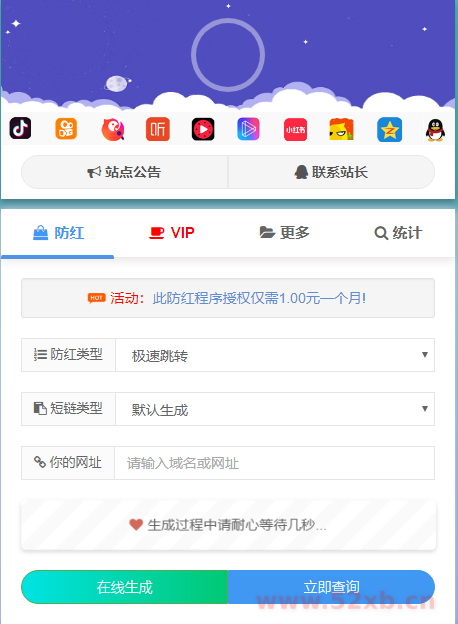Open the 更多 tab
458x624 pixels.
point(285,233)
